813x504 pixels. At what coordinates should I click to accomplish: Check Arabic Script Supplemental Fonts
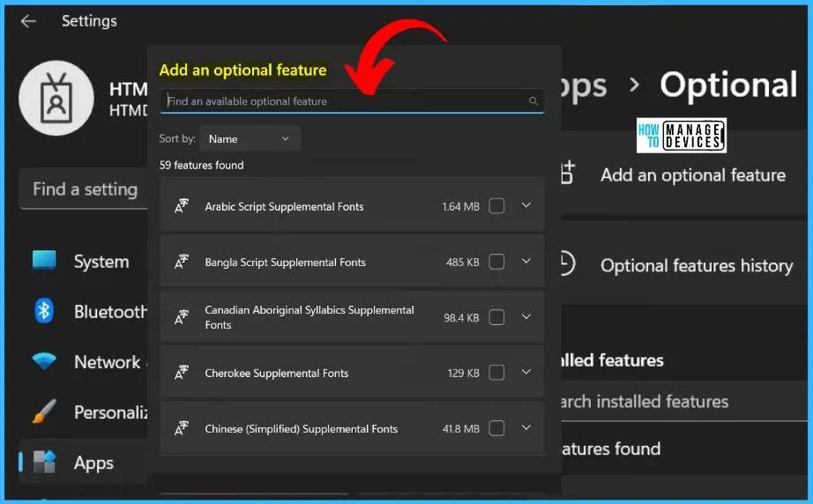(496, 206)
